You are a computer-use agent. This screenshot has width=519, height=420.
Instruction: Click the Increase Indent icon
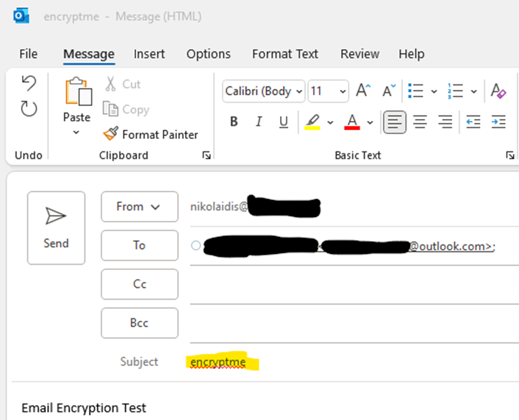[498, 122]
